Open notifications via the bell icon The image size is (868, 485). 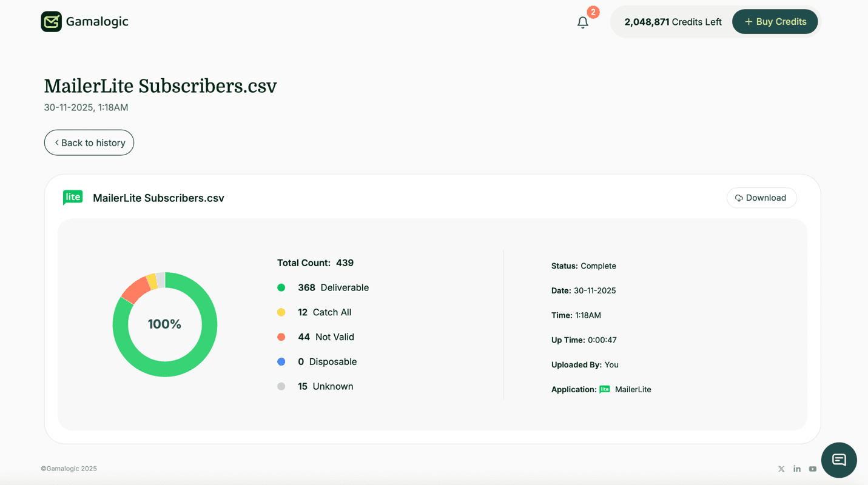(x=582, y=22)
